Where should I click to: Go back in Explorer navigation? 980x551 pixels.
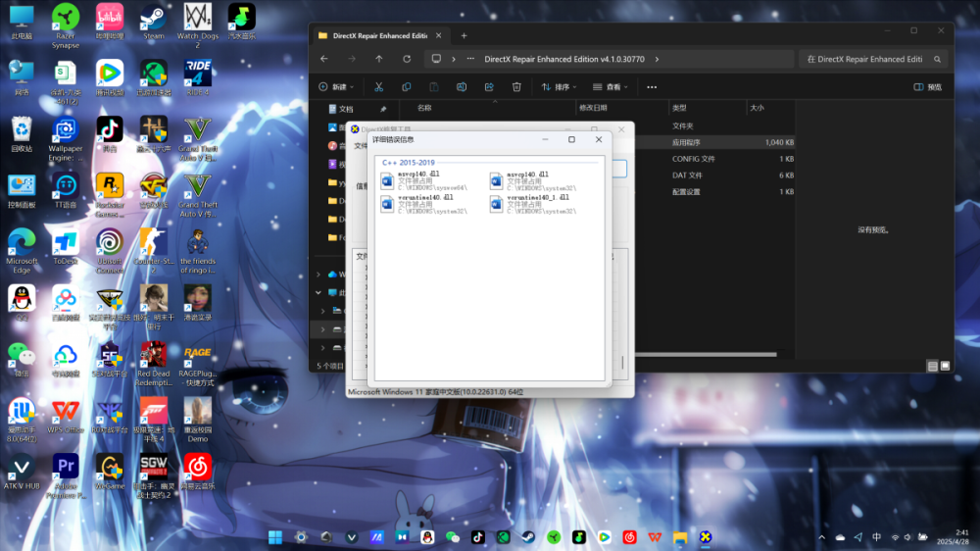coord(323,59)
